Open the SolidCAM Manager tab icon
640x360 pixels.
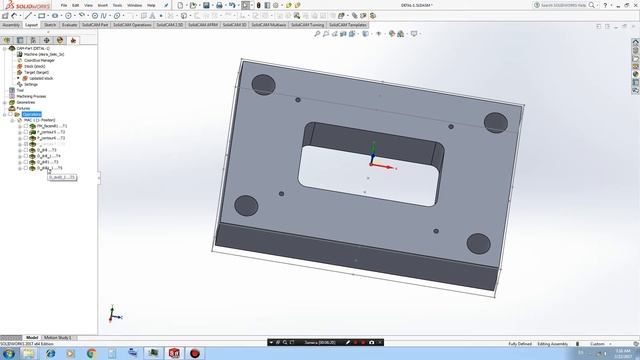click(73, 40)
